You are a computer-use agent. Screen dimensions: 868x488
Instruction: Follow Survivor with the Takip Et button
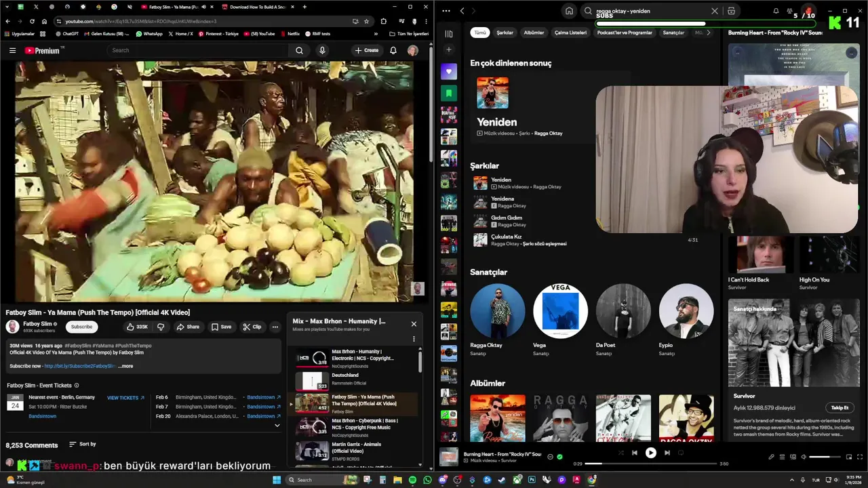[x=840, y=408]
